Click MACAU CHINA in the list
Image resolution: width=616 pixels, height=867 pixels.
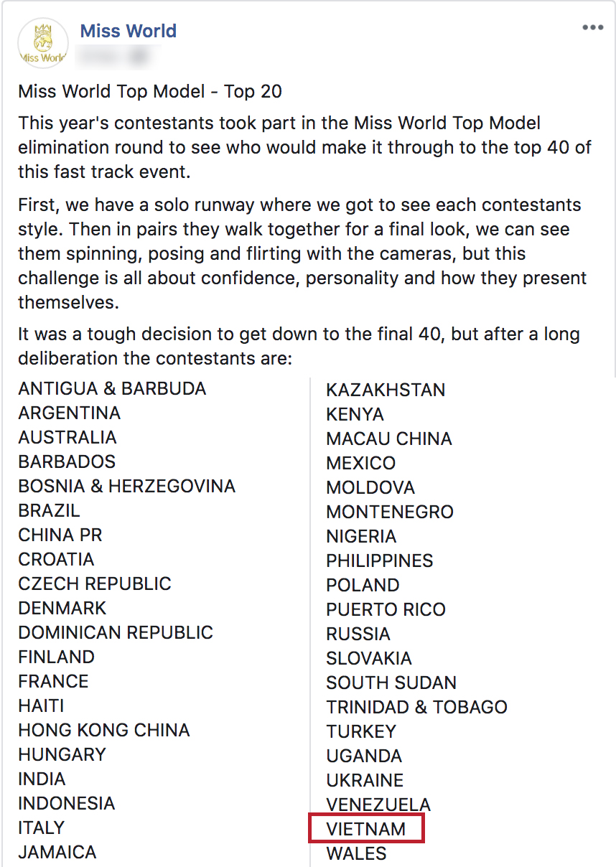pos(389,439)
